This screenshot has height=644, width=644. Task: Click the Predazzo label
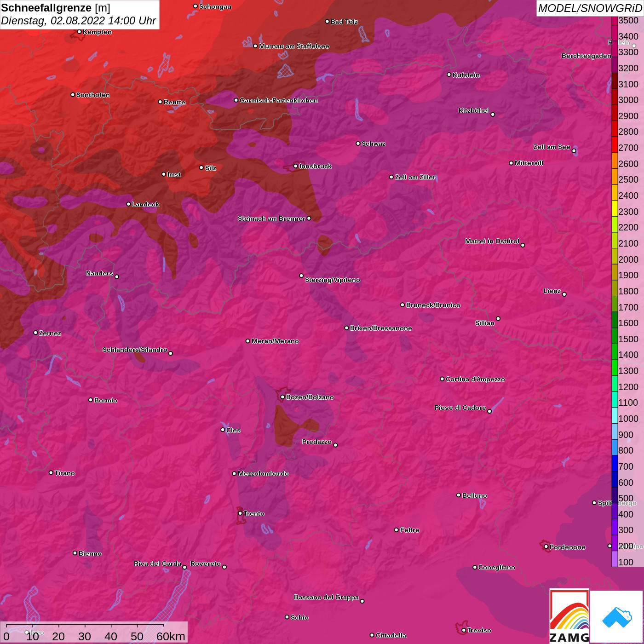[x=316, y=442]
